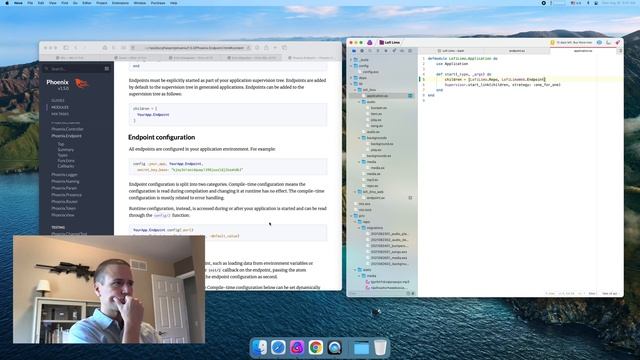Launch Safari from the Dock
This screenshot has height=360, width=640.
pos(278,348)
